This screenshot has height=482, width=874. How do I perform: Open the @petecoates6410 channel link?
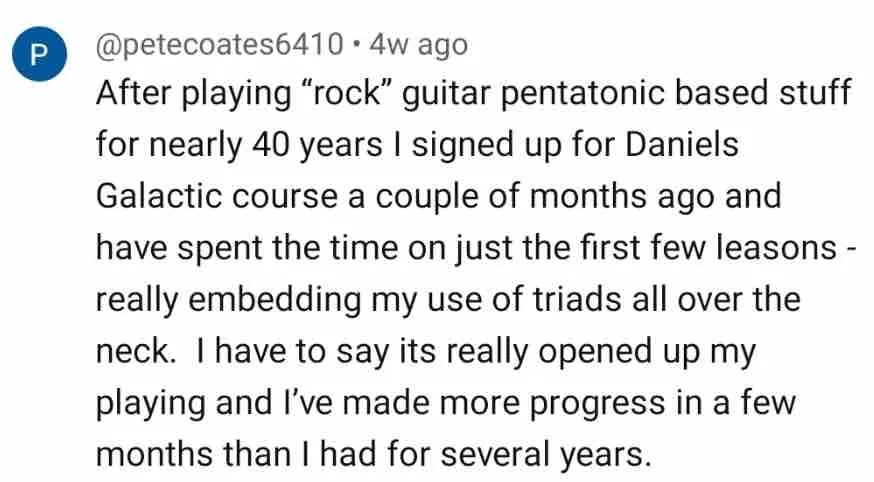coord(219,44)
